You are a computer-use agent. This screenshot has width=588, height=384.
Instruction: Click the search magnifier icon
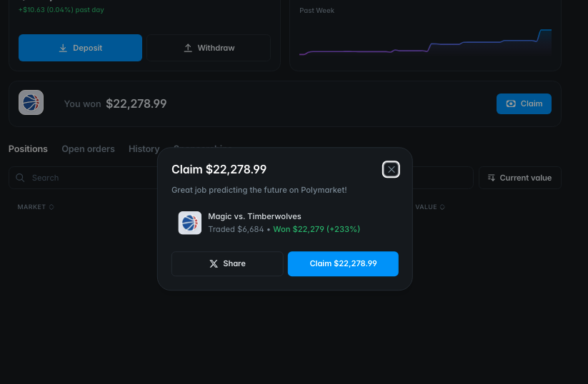pyautogui.click(x=20, y=178)
